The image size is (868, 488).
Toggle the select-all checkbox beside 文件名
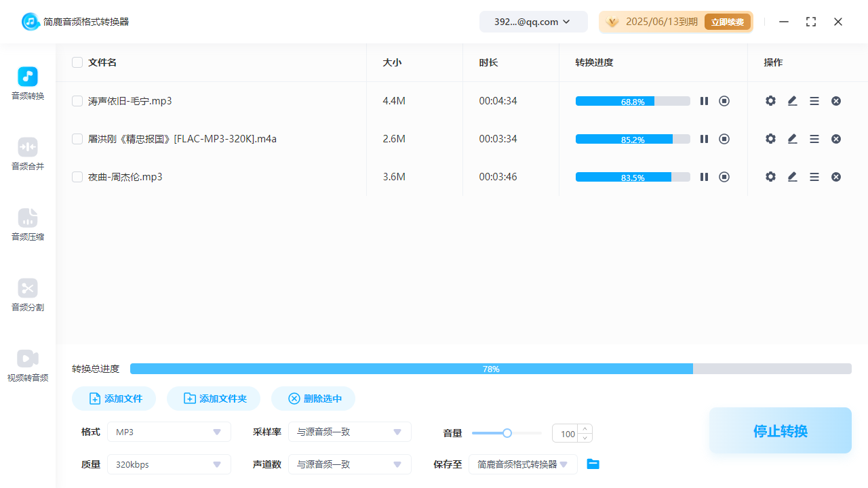pyautogui.click(x=77, y=62)
